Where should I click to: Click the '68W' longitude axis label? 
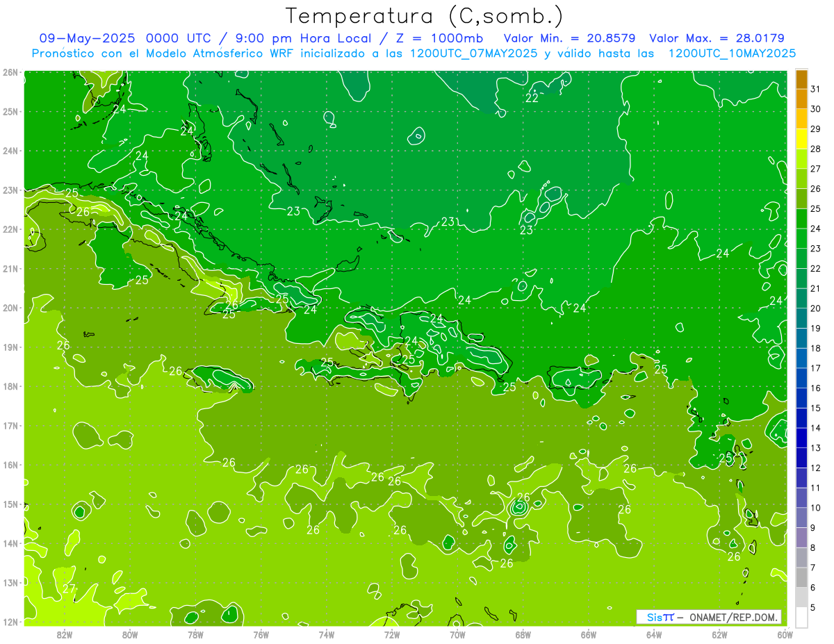[x=523, y=634]
